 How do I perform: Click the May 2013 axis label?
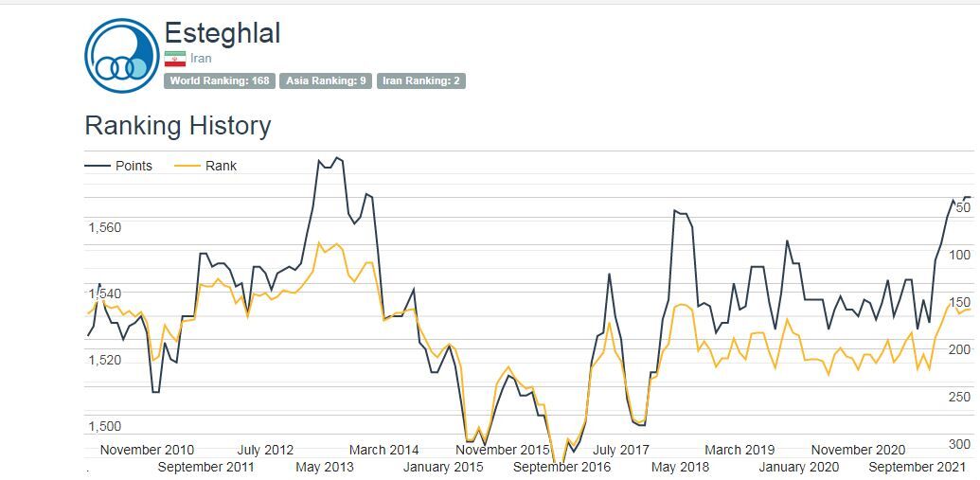[x=325, y=467]
